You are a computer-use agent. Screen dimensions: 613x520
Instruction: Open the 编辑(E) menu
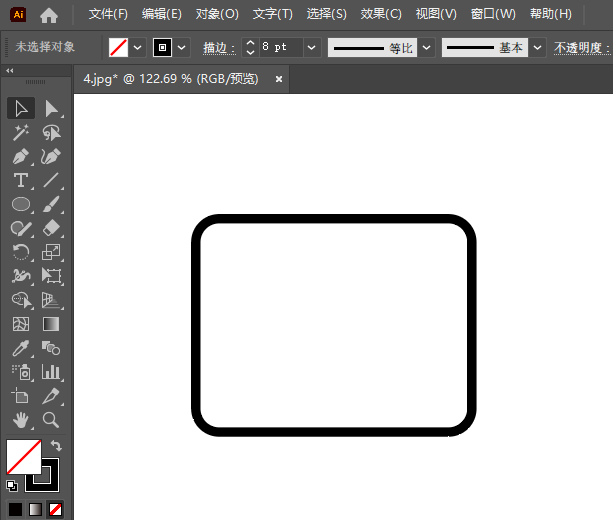(x=162, y=14)
